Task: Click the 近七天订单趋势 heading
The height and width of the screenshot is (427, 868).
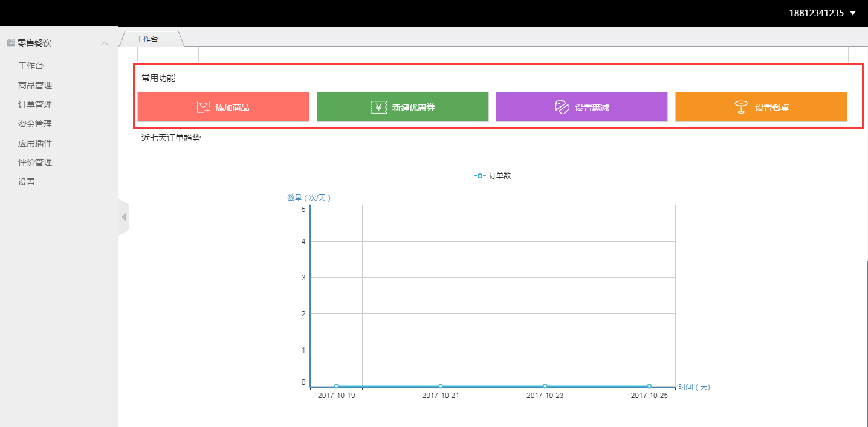Action: point(171,138)
